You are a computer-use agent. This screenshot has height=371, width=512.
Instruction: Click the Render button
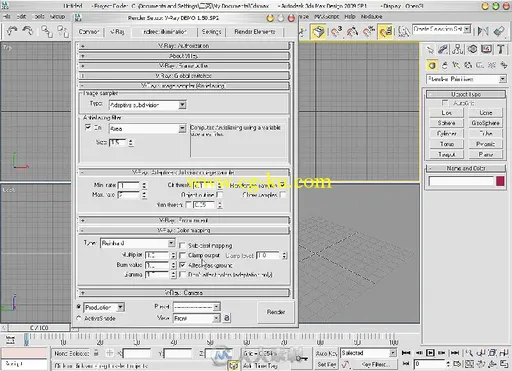click(276, 312)
